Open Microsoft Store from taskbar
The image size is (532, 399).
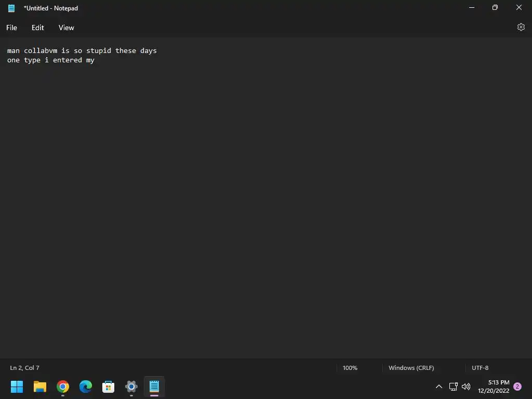(x=108, y=387)
